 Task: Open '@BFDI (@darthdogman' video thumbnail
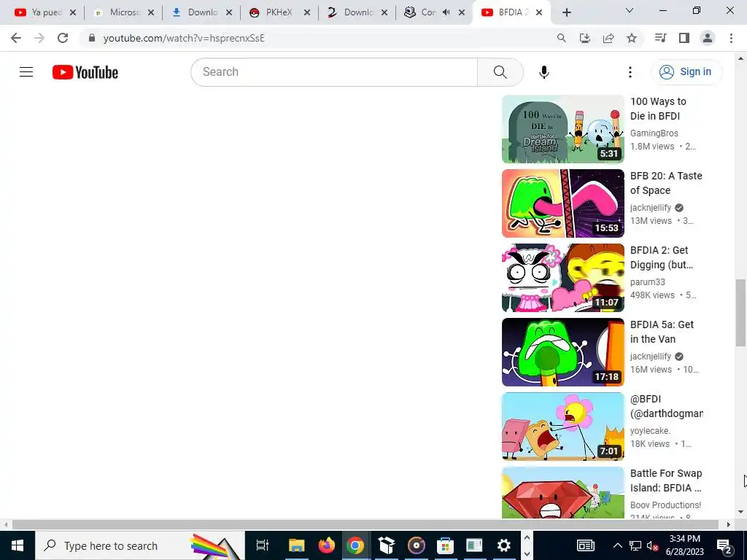pos(562,426)
